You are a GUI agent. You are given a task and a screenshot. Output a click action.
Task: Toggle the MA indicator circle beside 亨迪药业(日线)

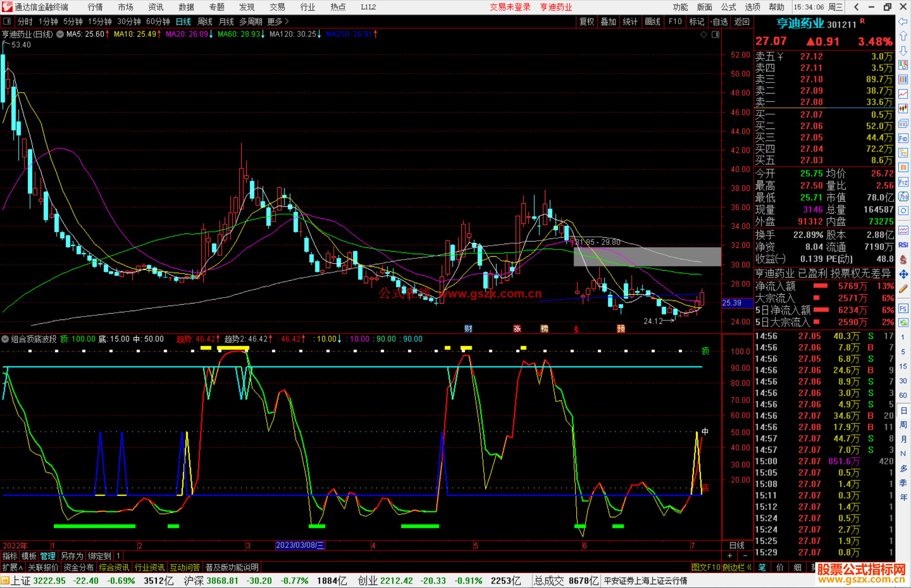coord(60,34)
